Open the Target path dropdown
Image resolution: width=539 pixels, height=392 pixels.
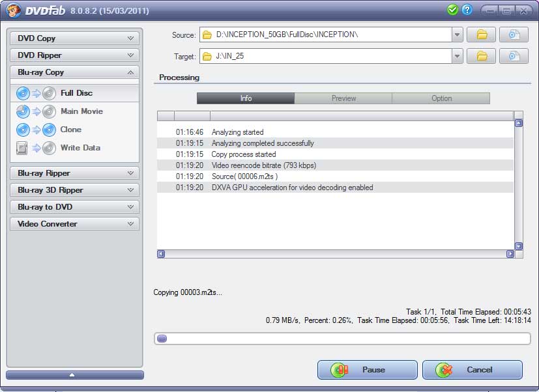pos(457,56)
